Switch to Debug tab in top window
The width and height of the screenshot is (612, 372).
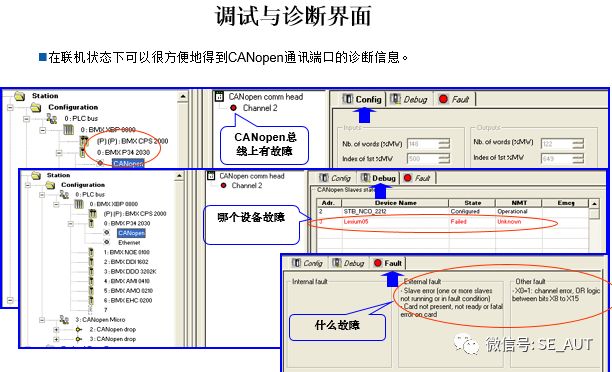click(x=409, y=99)
